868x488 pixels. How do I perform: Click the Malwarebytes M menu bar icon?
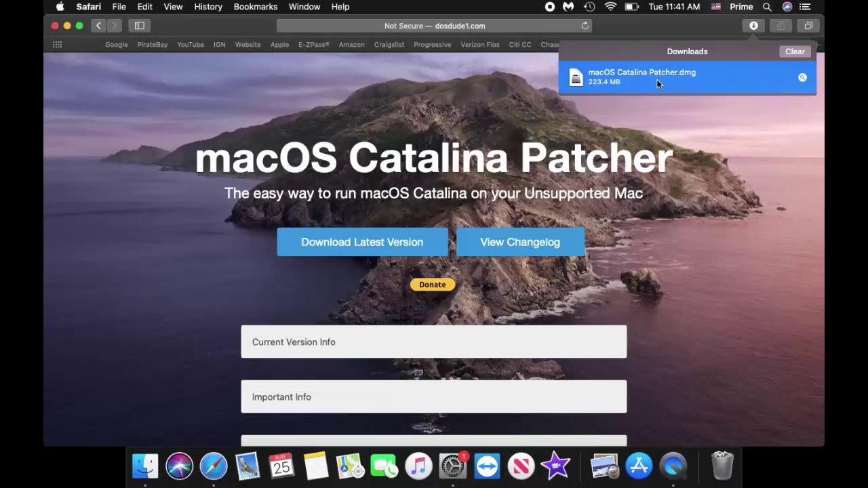click(x=568, y=7)
